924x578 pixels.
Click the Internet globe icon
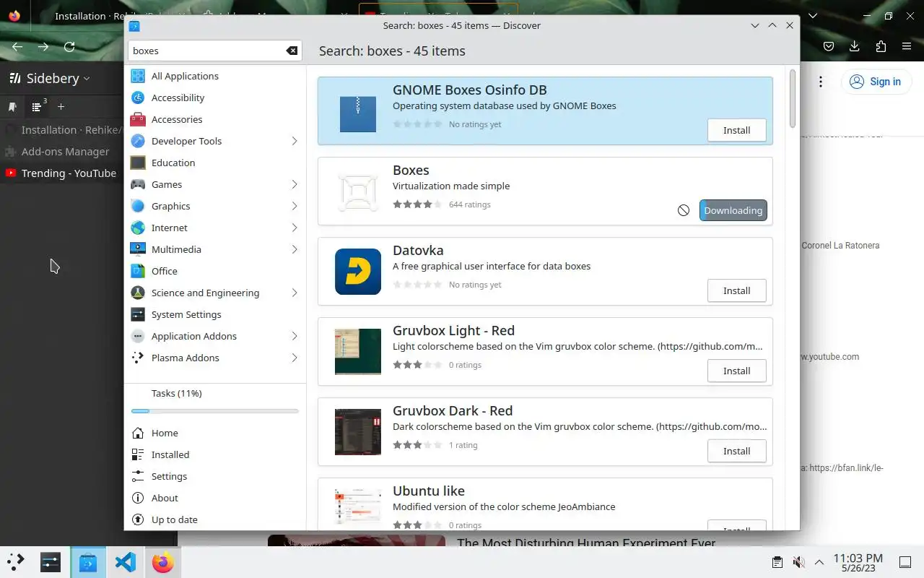coord(138,228)
